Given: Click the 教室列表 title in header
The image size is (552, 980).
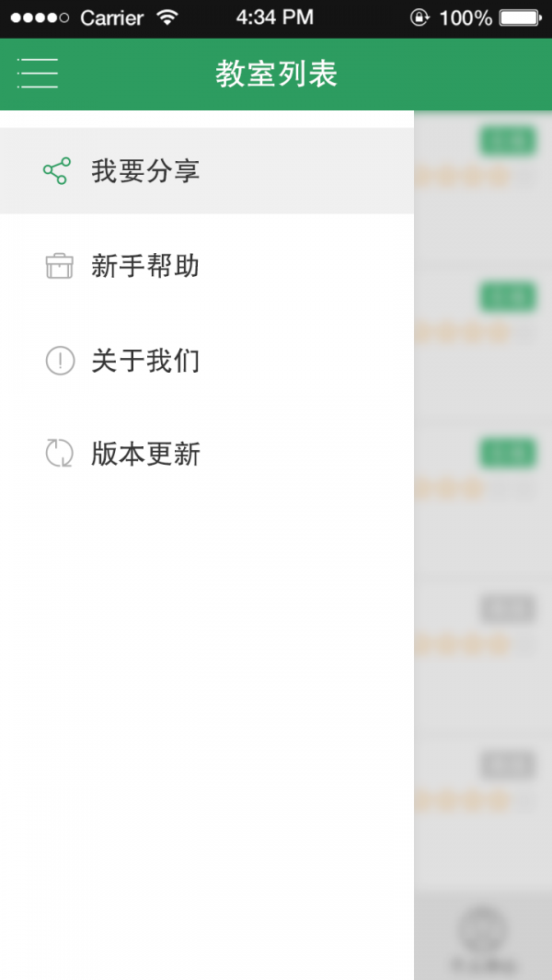Looking at the screenshot, I should pyautogui.click(x=276, y=74).
